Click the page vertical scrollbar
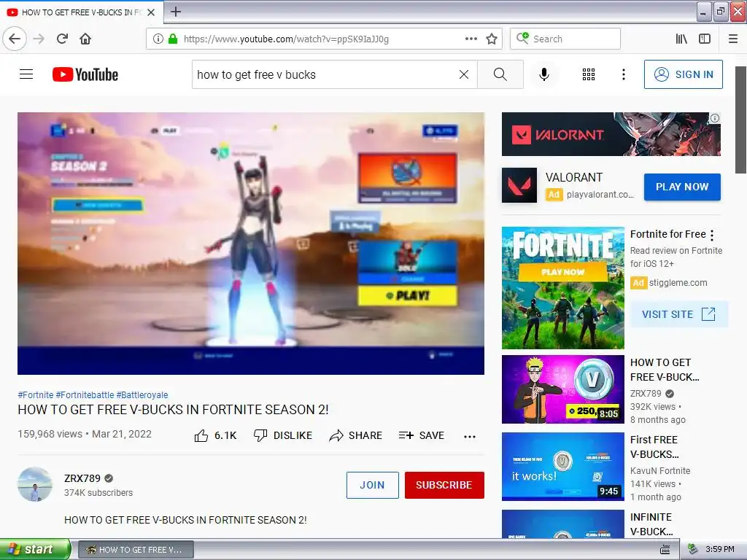The height and width of the screenshot is (560, 747). point(740,120)
